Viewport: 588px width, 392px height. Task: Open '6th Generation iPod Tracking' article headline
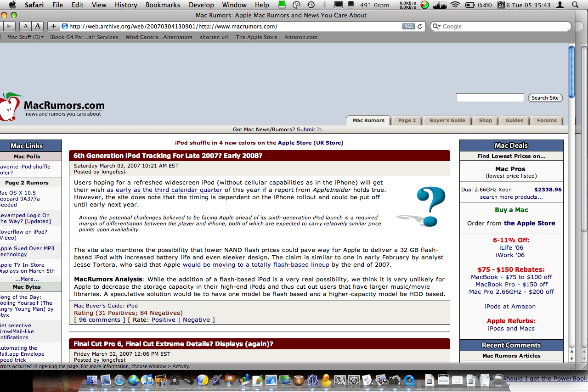tap(168, 156)
